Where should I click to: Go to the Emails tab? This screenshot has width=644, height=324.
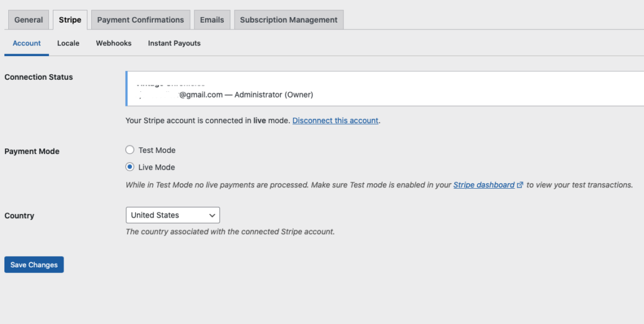coord(212,20)
